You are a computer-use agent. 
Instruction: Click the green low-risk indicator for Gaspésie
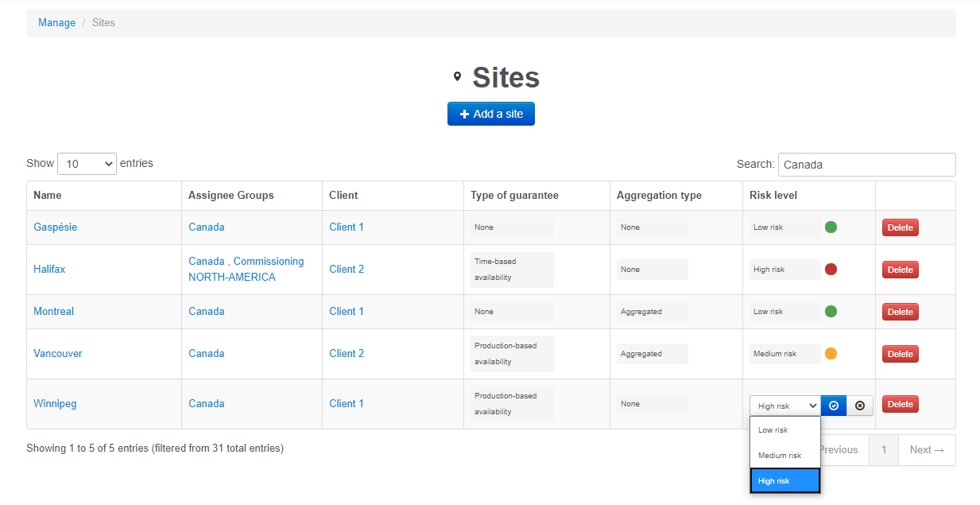[831, 227]
